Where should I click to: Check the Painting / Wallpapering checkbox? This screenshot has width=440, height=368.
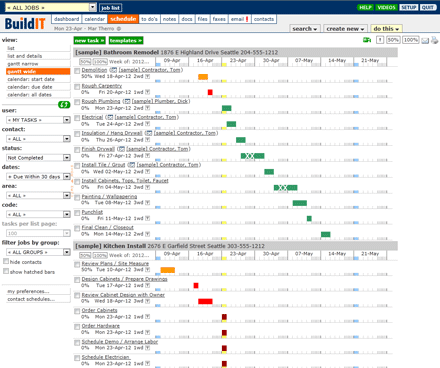click(x=77, y=197)
